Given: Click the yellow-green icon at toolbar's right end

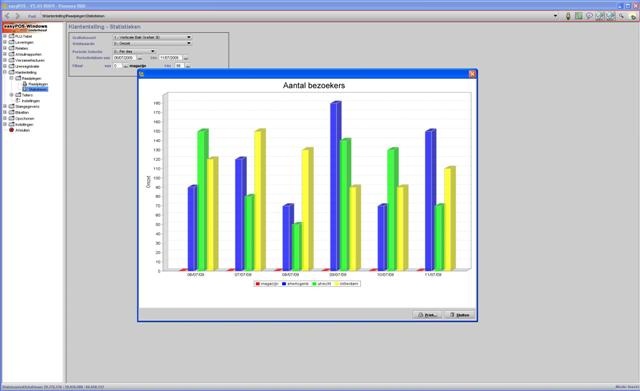Looking at the screenshot, I should coord(633,16).
